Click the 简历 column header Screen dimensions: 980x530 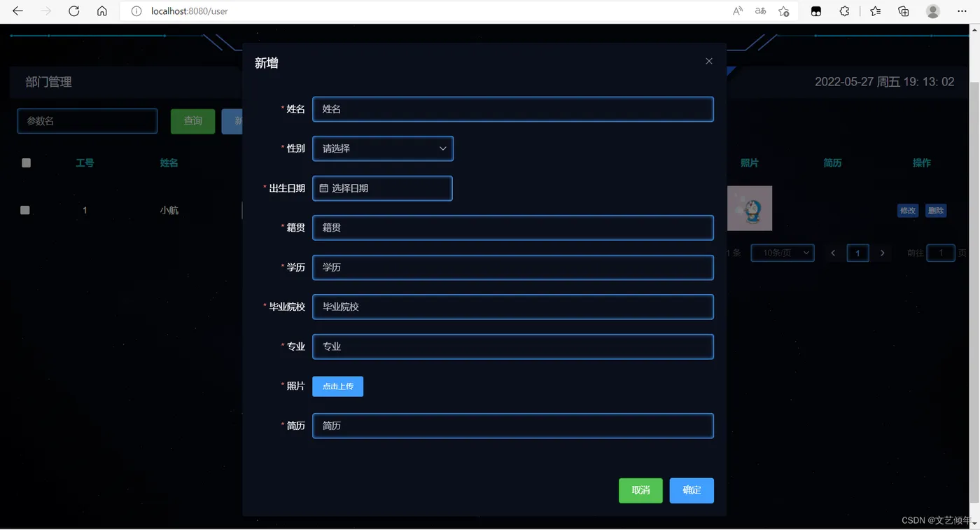832,163
